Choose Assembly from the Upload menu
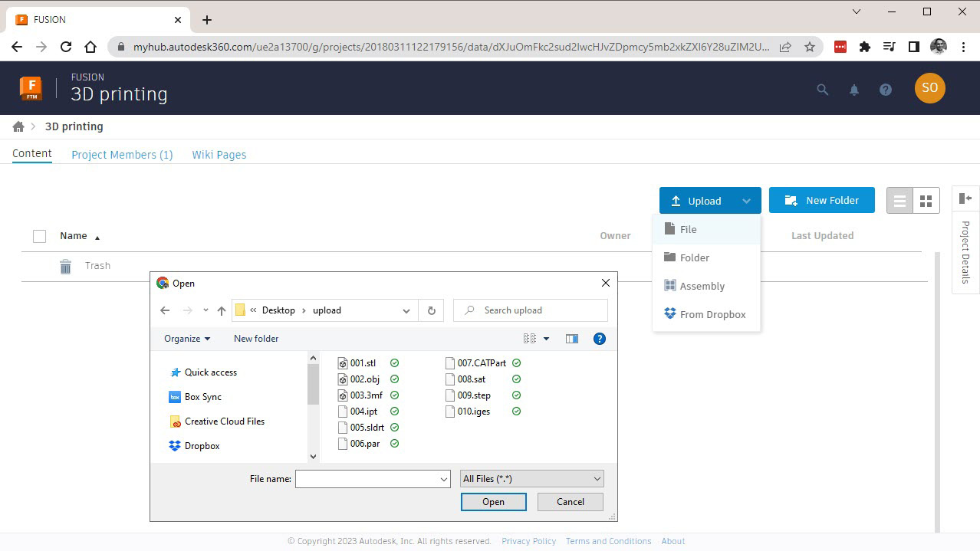The image size is (980, 551). pyautogui.click(x=706, y=286)
